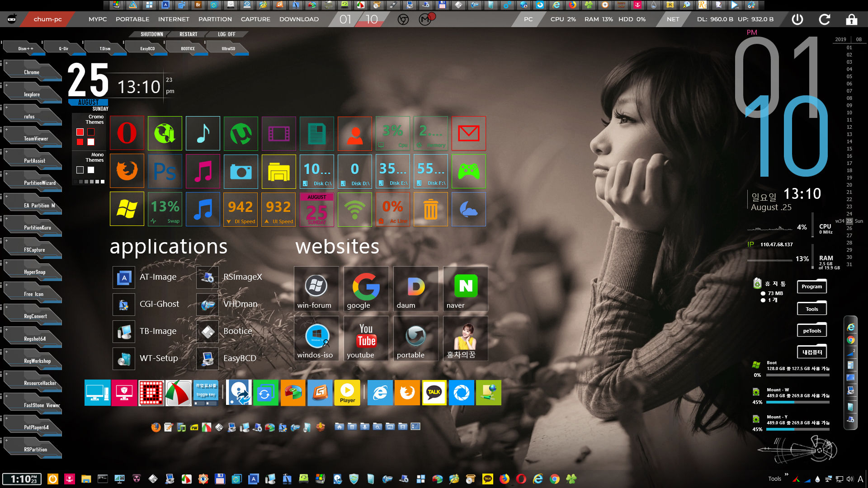Expand the plus on the FSCapture sidebar tab
868x488 pixels.
pyautogui.click(x=6, y=240)
